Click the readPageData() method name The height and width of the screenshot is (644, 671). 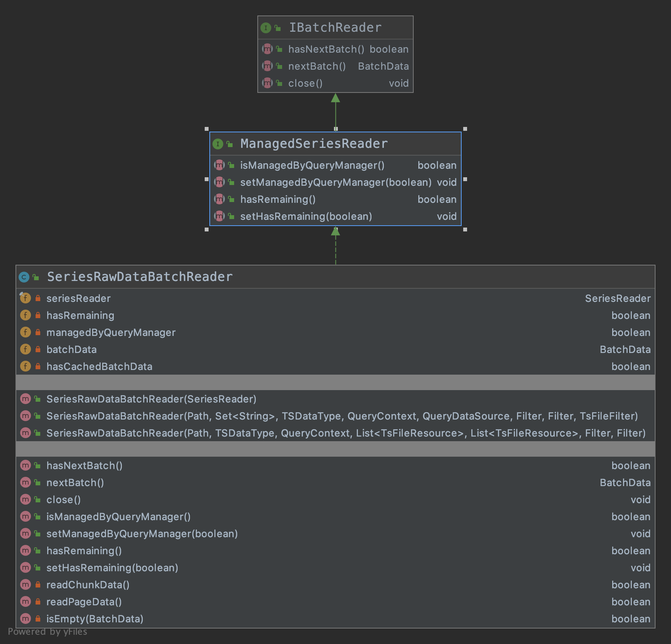[x=84, y=602]
